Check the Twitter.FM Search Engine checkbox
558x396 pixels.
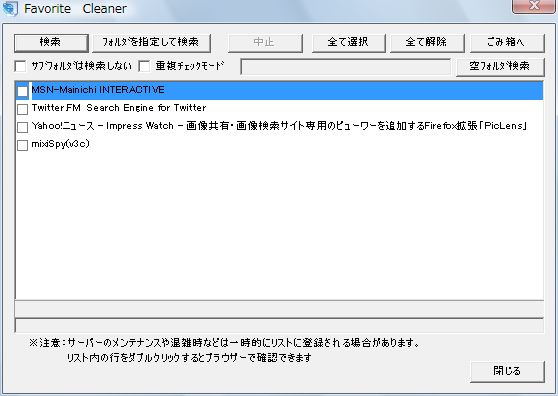22,109
